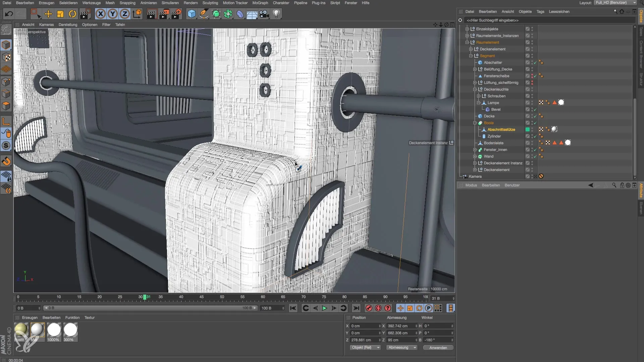Select the Scale tool
644x362 pixels.
click(x=60, y=14)
